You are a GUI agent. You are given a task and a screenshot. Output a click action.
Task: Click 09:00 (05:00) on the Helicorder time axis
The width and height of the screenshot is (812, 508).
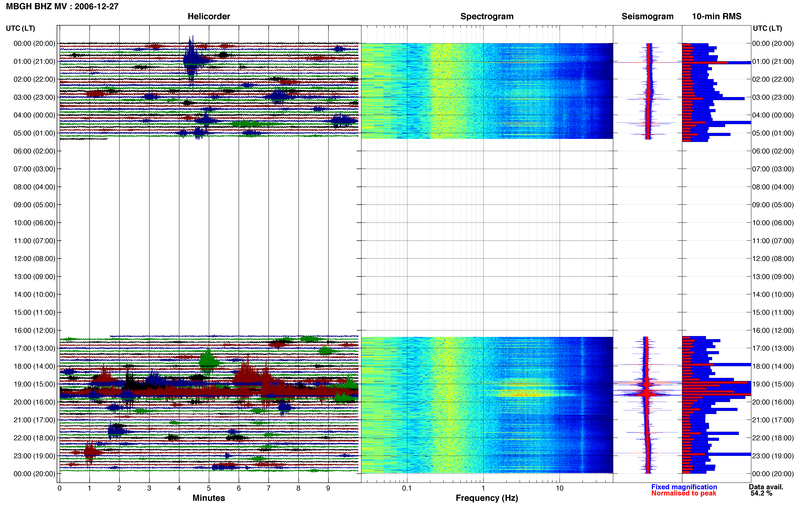tap(34, 205)
